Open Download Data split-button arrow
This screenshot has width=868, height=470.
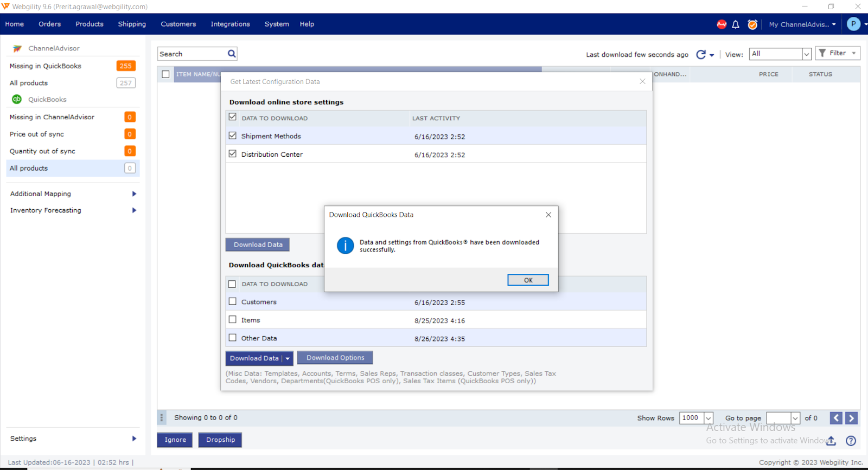coord(288,358)
